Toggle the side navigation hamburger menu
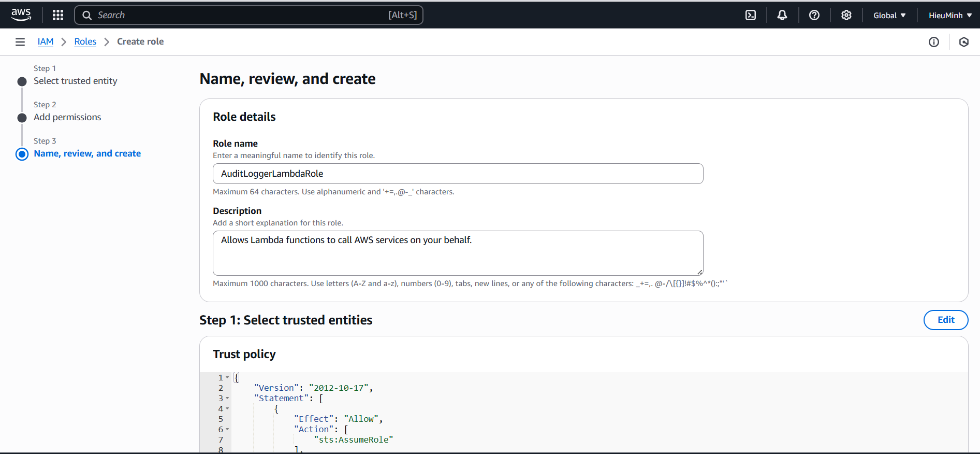The height and width of the screenshot is (454, 980). [x=20, y=42]
